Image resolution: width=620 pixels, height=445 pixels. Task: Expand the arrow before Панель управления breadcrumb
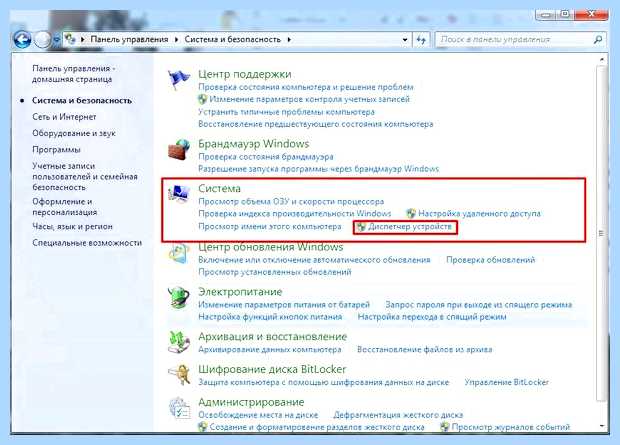tap(83, 40)
